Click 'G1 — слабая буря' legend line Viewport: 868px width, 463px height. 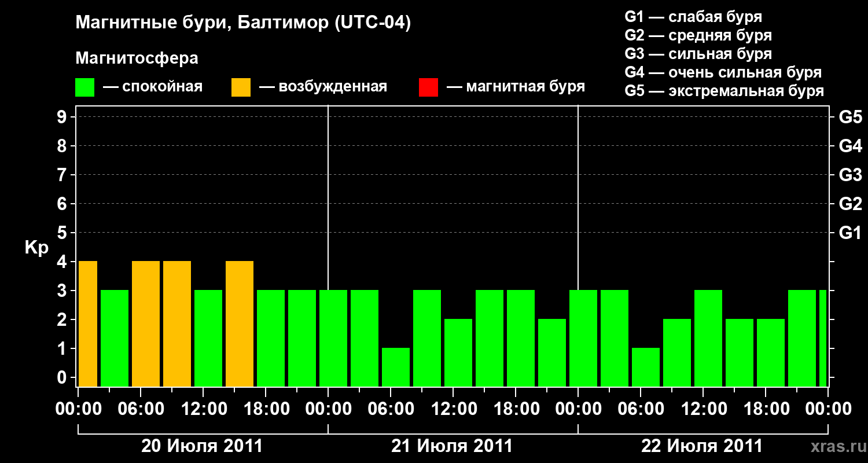pyautogui.click(x=693, y=17)
